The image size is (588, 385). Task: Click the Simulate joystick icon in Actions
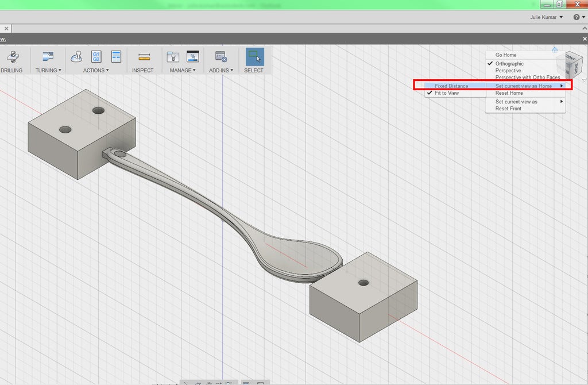pos(76,57)
